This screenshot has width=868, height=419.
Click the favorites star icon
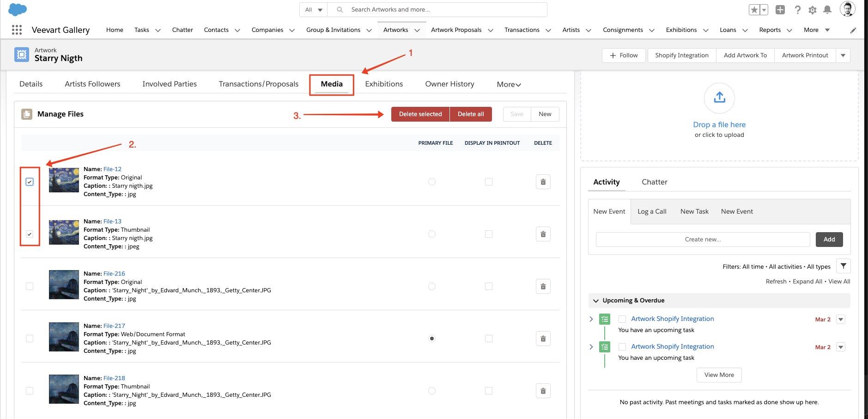[754, 10]
